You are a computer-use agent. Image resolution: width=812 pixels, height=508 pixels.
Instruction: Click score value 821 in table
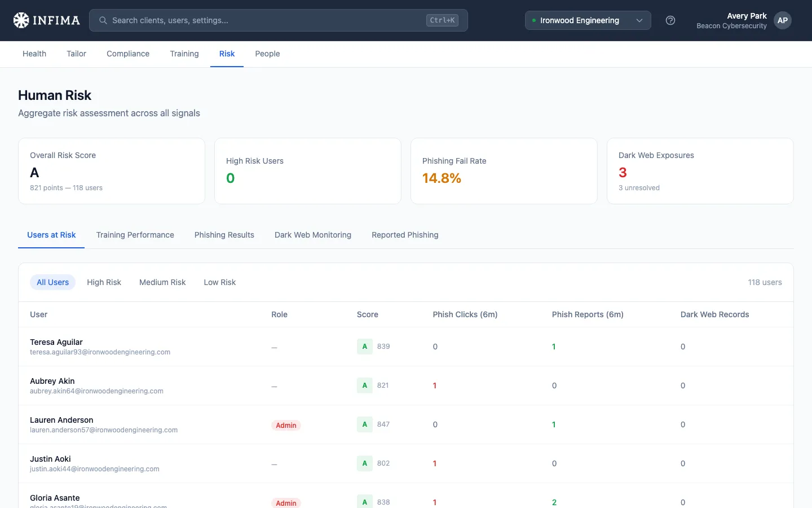(x=383, y=386)
